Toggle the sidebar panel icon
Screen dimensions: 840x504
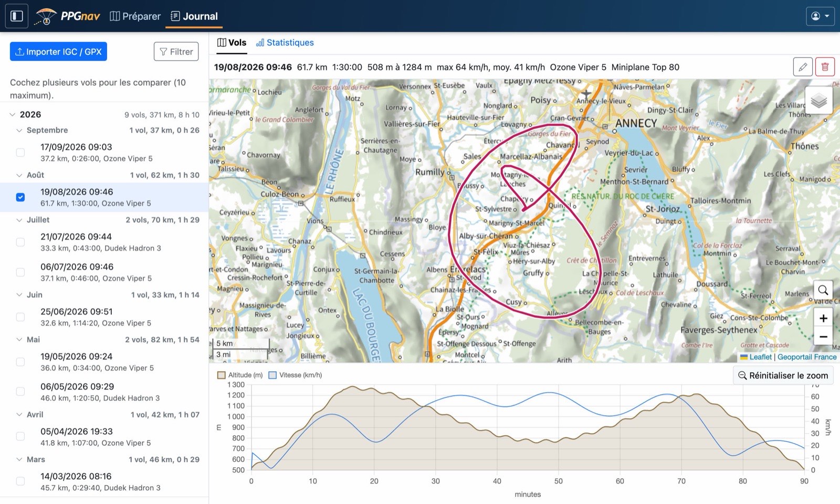[17, 16]
